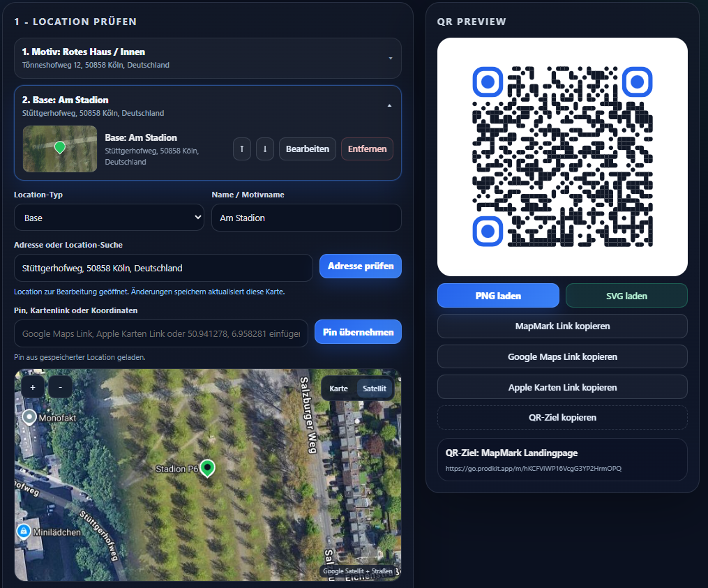Click the QR PREVIEW heading
Screen dimensions: 708x588
[472, 22]
